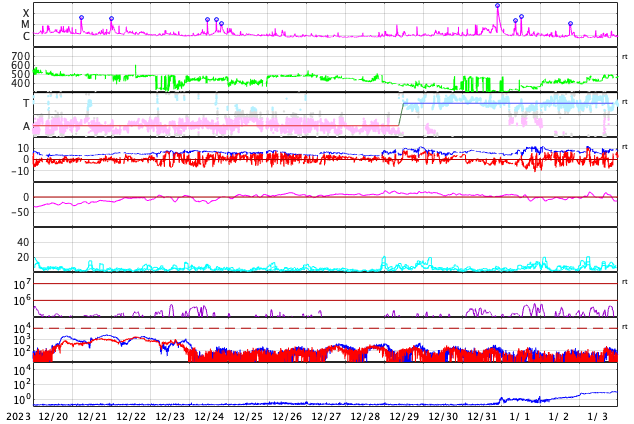The width and height of the screenshot is (634, 424).
Task: Select the first flare marker after the X-class peak
Action: pos(515,21)
